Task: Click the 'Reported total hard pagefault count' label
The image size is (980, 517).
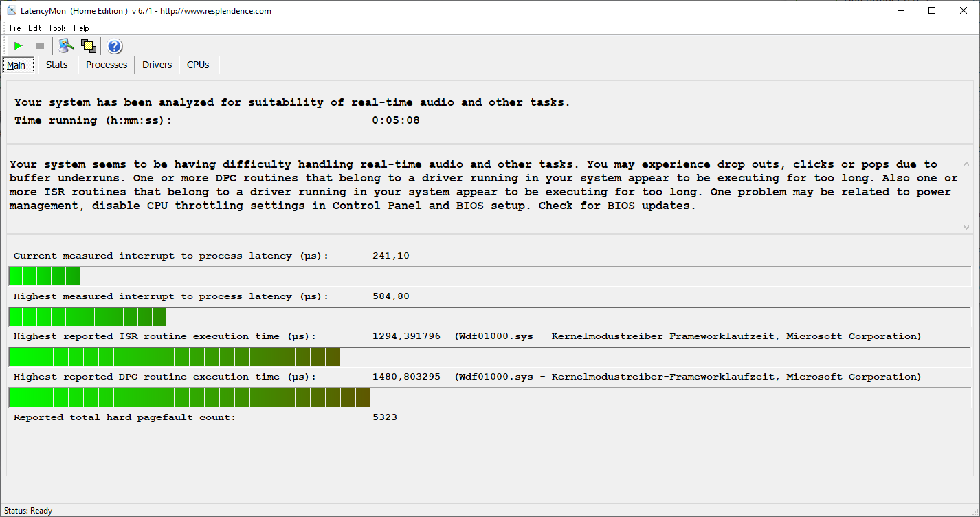Action: point(124,417)
